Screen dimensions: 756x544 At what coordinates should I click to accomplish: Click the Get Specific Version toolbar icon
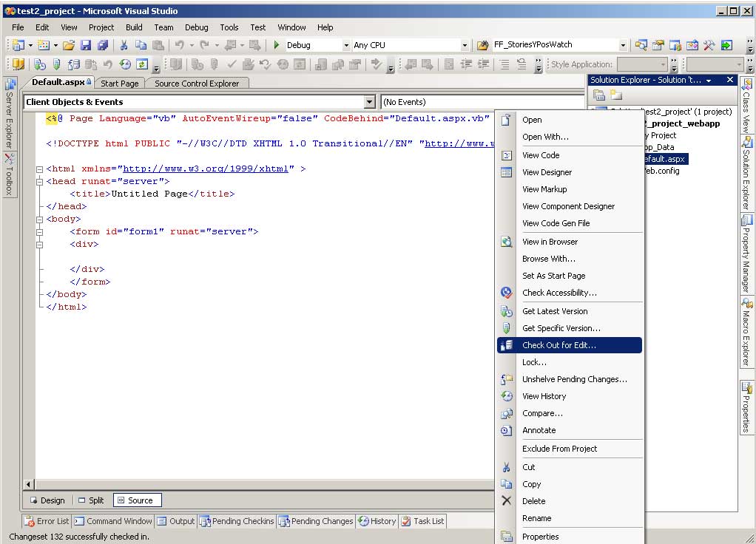pos(57,64)
